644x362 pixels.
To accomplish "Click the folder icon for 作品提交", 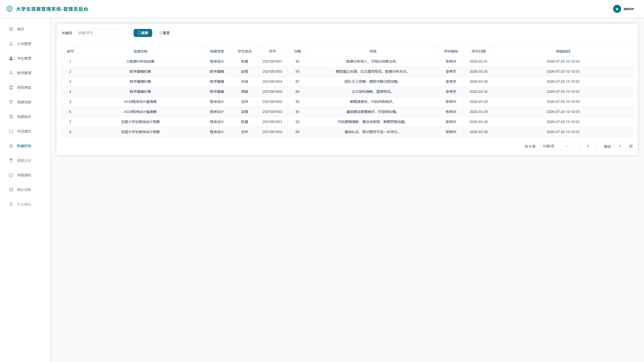I will (11, 131).
